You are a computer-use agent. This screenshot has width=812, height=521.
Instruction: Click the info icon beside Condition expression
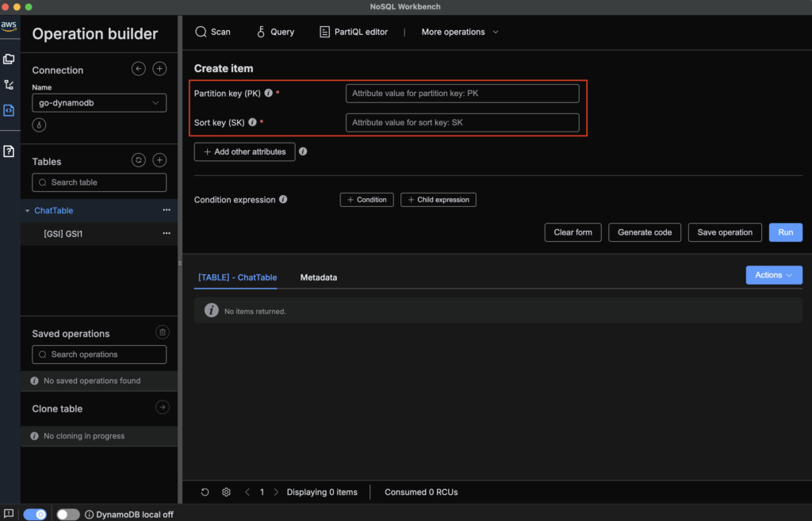coord(283,200)
